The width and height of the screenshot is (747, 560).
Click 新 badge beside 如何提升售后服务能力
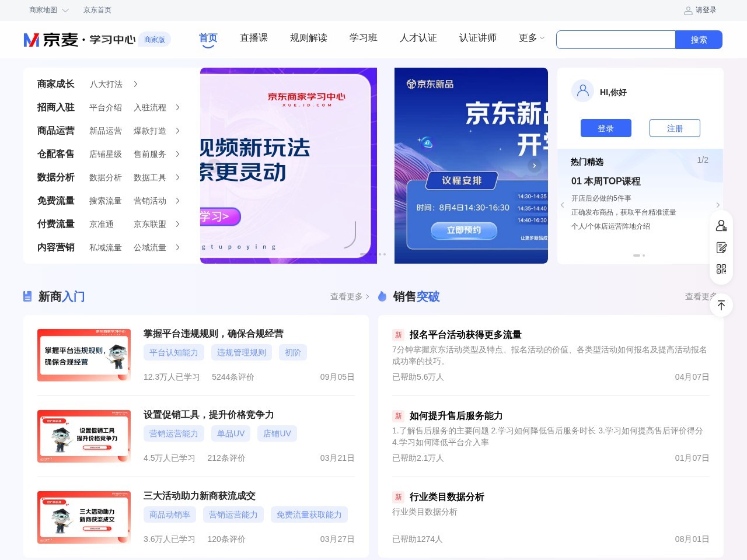tap(399, 416)
